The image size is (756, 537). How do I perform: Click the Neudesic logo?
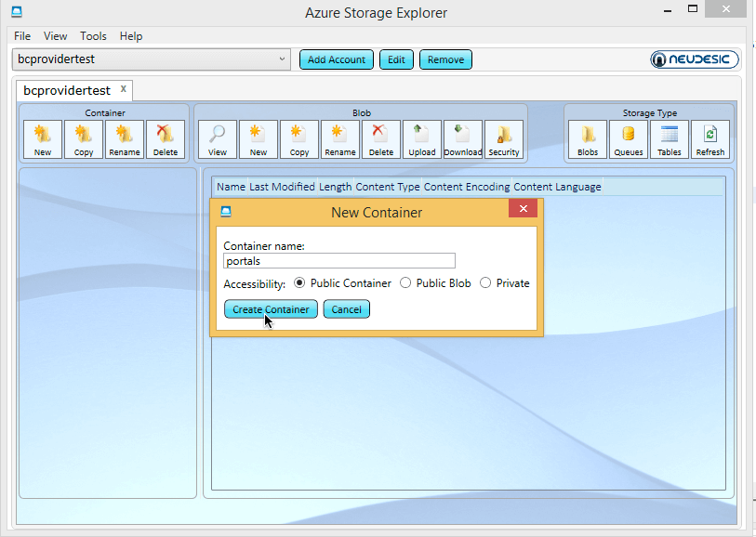click(x=695, y=59)
